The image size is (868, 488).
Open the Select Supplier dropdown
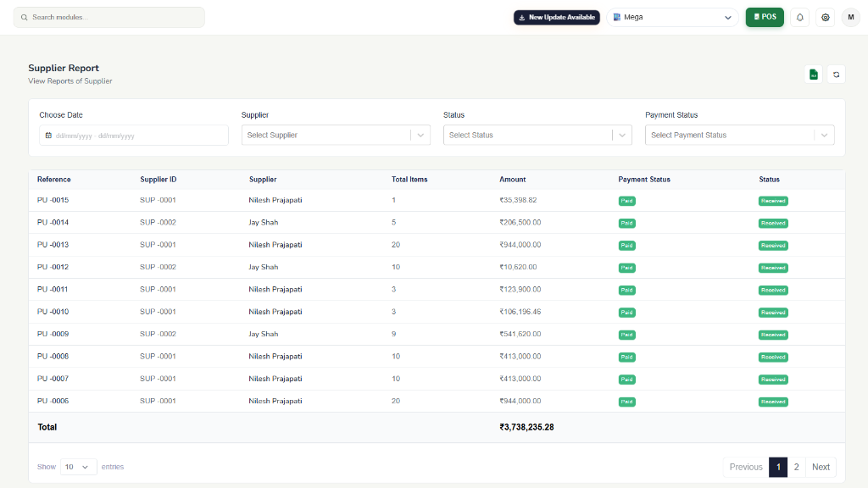[x=336, y=135]
